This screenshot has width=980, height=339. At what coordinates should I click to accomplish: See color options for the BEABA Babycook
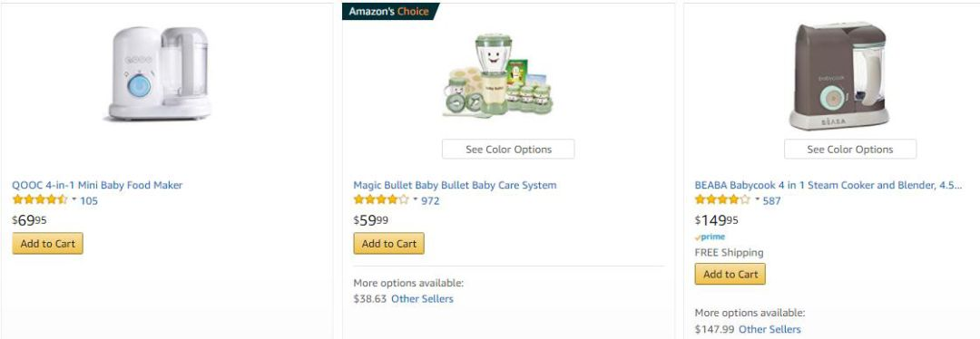pyautogui.click(x=850, y=150)
